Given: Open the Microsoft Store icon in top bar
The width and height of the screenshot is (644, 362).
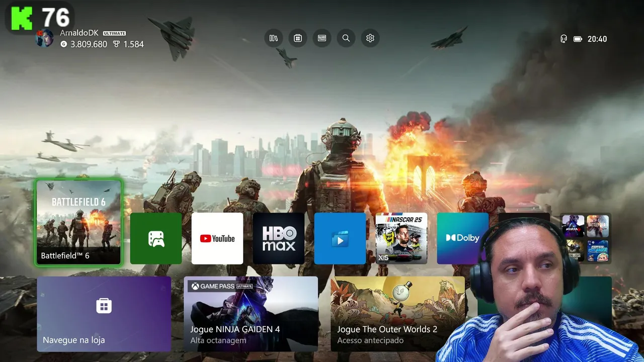Looking at the screenshot, I should pos(298,38).
